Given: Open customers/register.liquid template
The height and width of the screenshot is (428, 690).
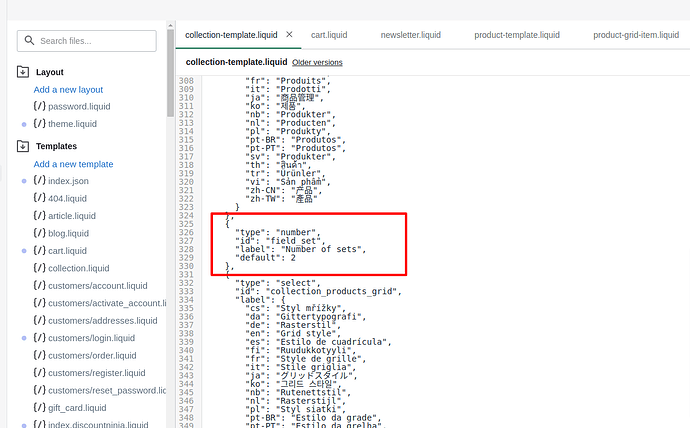Looking at the screenshot, I should [x=97, y=373].
